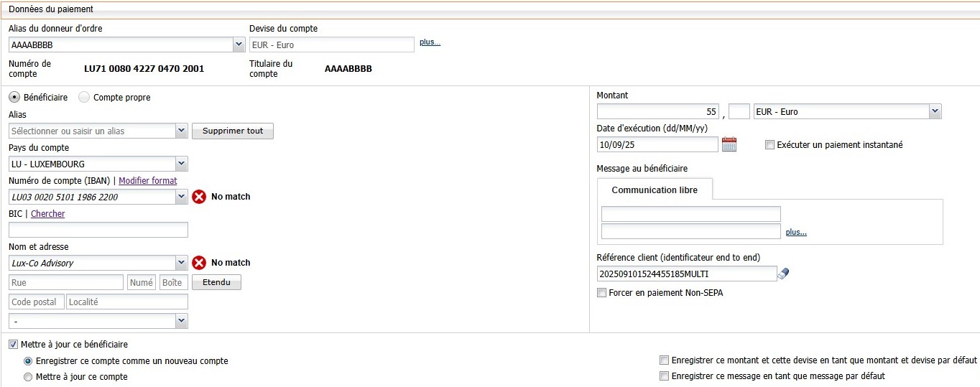980x387 pixels.
Task: Open the execution date calendar picker
Action: tap(729, 144)
